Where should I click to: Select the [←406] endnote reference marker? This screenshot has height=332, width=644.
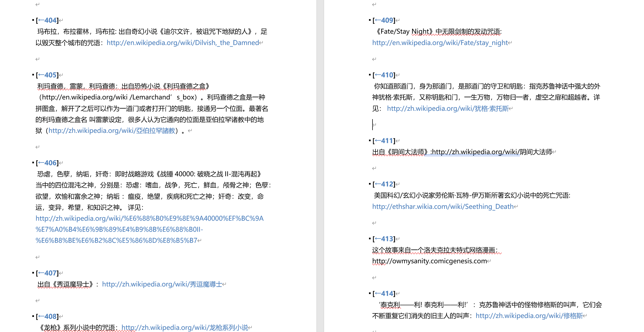(47, 162)
